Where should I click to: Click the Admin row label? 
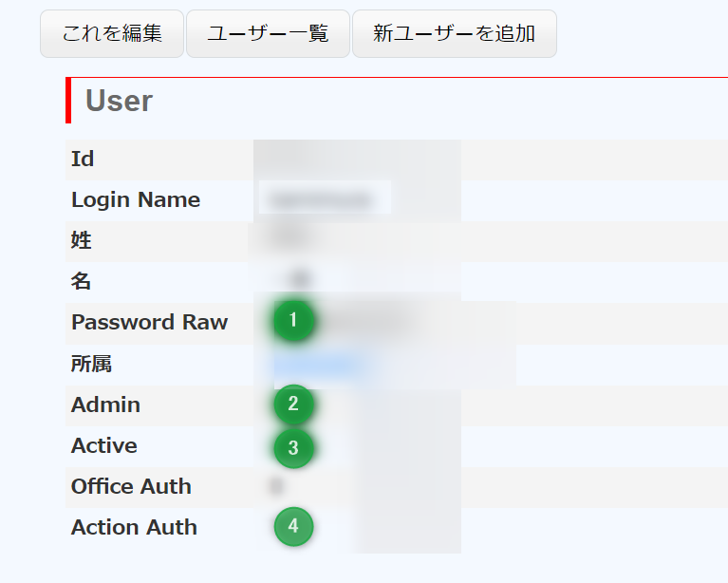click(105, 404)
